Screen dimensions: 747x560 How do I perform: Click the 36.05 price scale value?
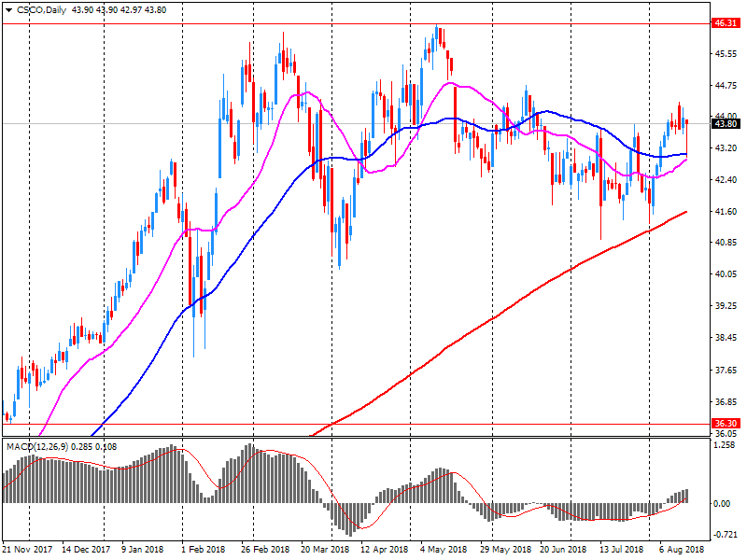point(726,433)
